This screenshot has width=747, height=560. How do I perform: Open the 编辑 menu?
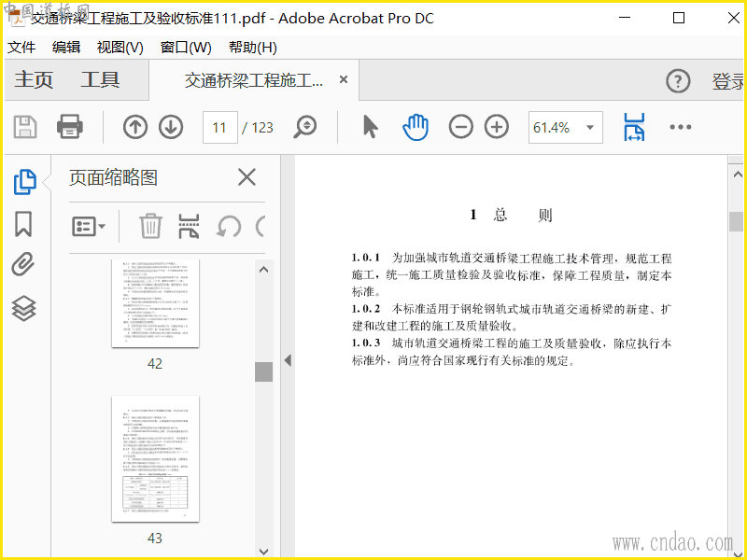(66, 48)
